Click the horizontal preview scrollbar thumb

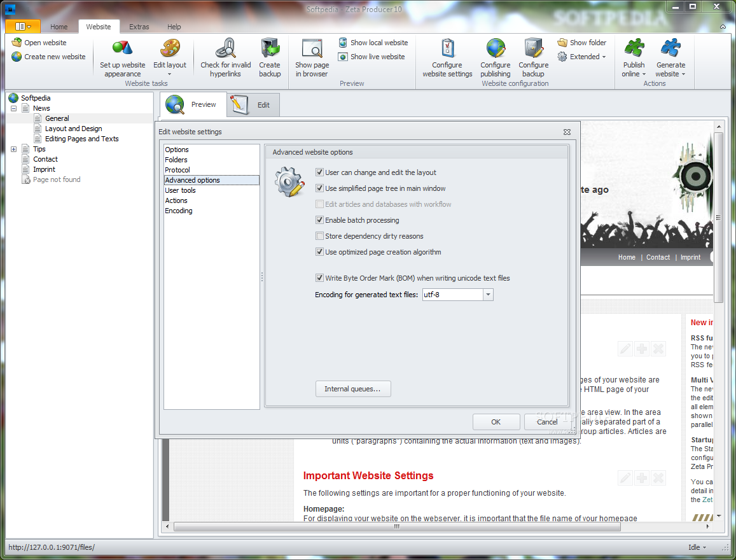click(x=397, y=527)
